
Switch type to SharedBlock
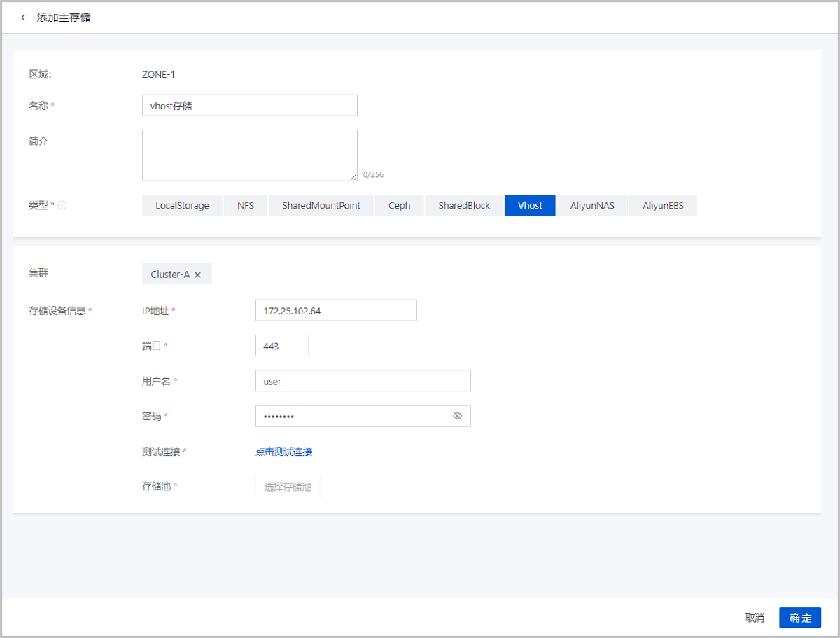464,206
